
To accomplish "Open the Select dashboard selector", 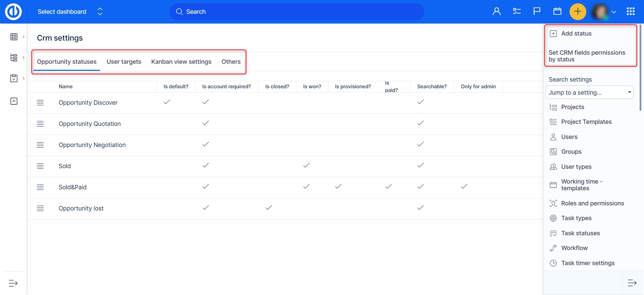I will (x=70, y=12).
